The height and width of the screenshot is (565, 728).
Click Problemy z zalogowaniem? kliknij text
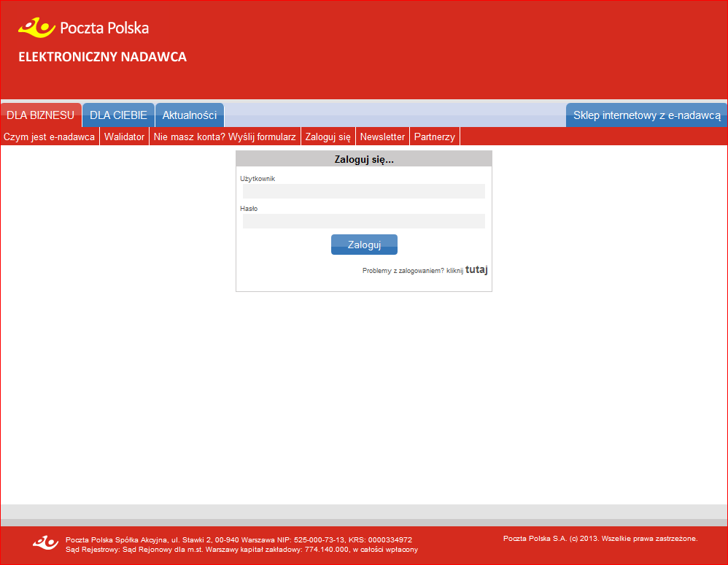pos(413,270)
